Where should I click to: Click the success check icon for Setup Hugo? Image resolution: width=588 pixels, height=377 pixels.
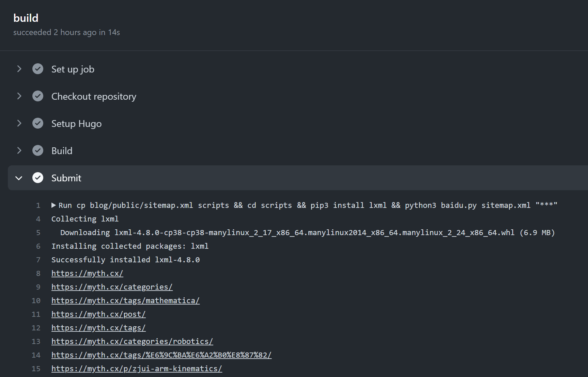pos(38,124)
